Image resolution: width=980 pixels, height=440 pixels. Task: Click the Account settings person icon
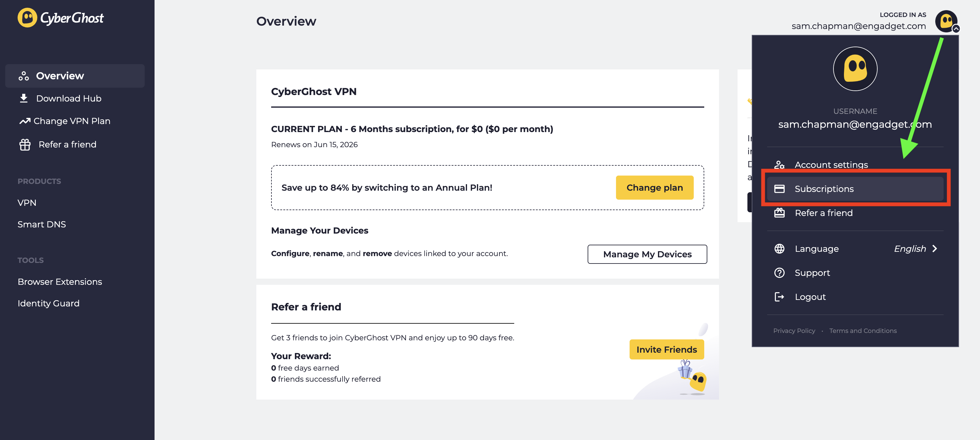tap(779, 165)
